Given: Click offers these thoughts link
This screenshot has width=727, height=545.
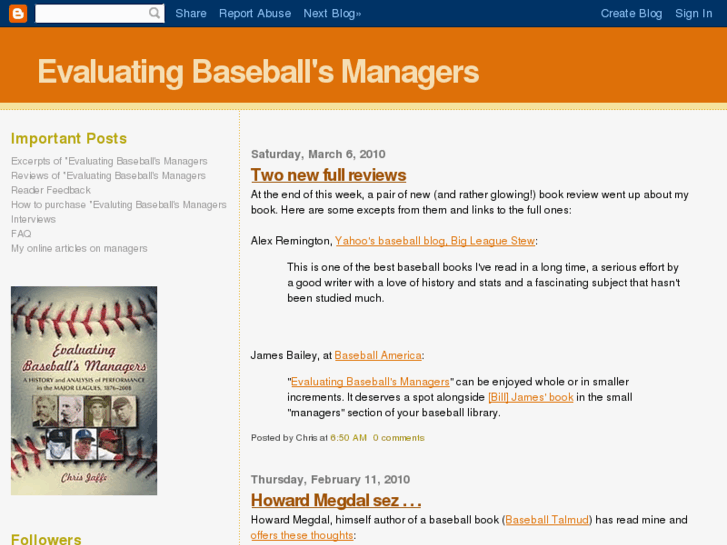Looking at the screenshot, I should pyautogui.click(x=302, y=535).
